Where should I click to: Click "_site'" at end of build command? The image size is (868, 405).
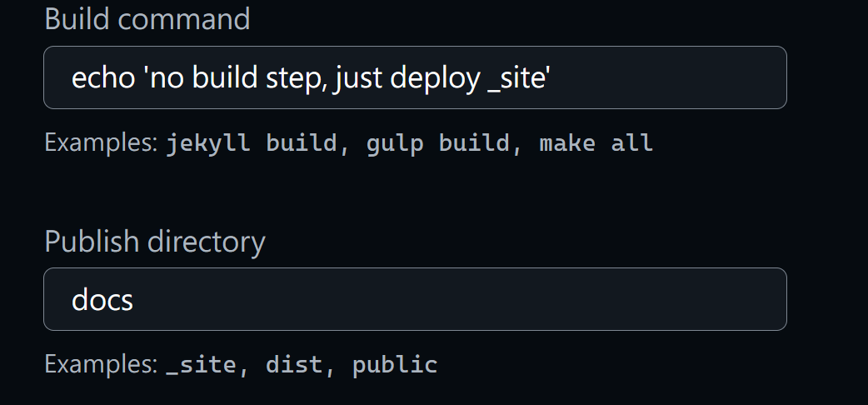(x=519, y=78)
